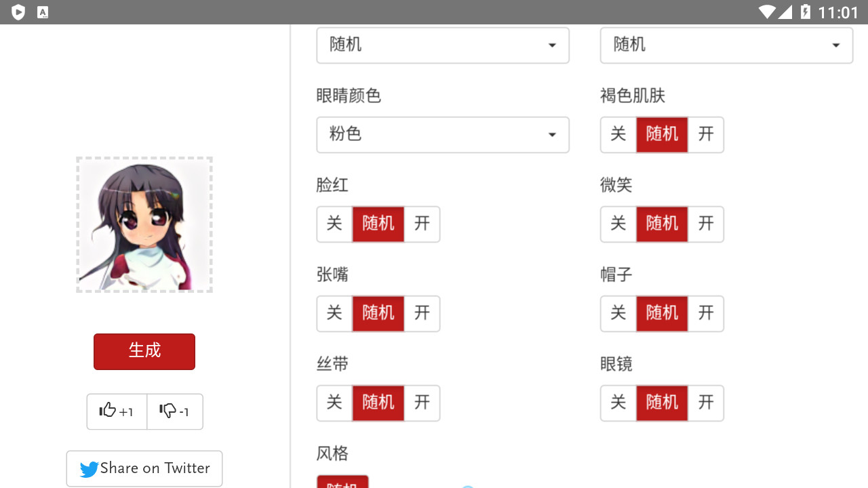868x488 pixels.
Task: Set dark skin (褐色肌肤) to 开
Action: point(706,134)
